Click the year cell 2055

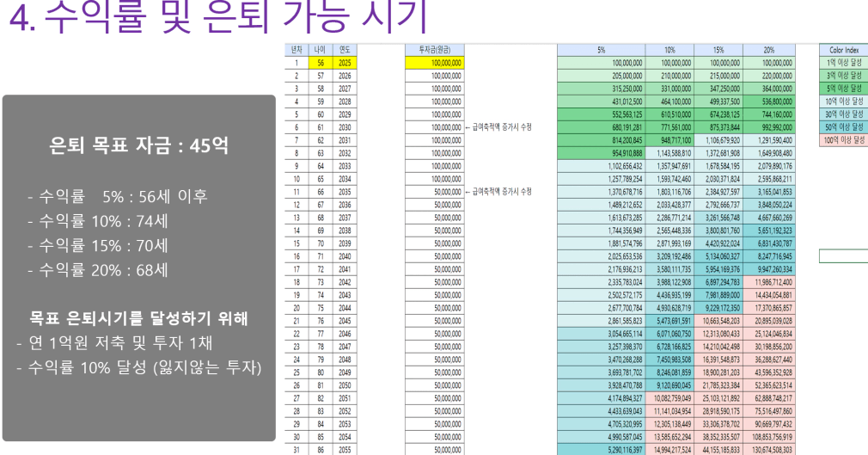345,450
